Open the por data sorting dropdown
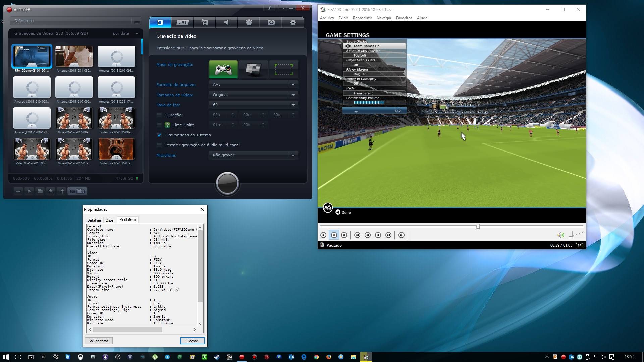644x362 pixels. [126, 33]
